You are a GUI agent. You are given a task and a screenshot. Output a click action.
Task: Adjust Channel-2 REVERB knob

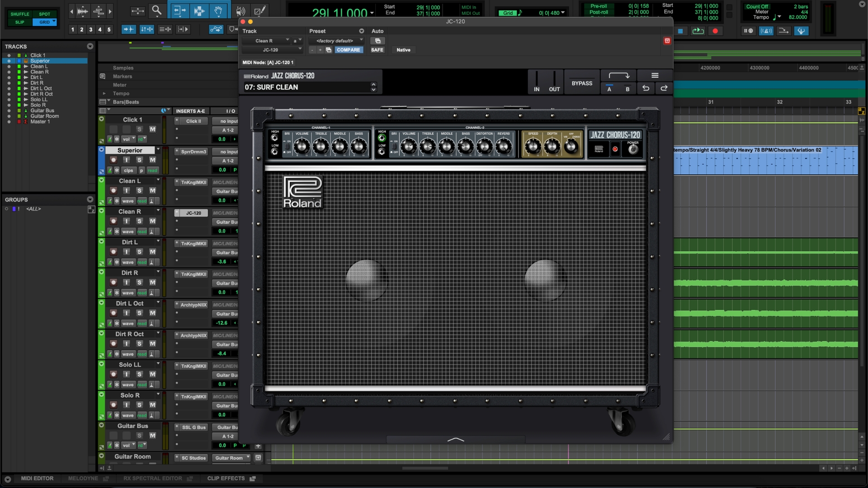[503, 145]
